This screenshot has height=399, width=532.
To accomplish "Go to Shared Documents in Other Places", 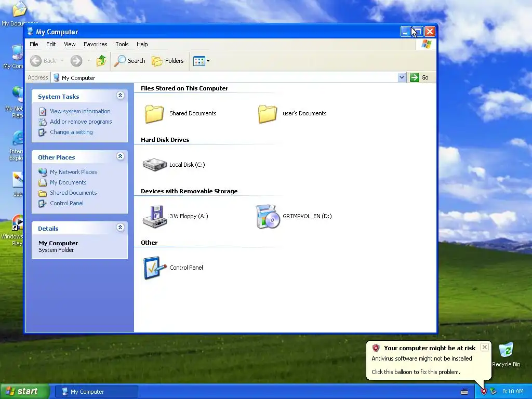I will click(73, 193).
